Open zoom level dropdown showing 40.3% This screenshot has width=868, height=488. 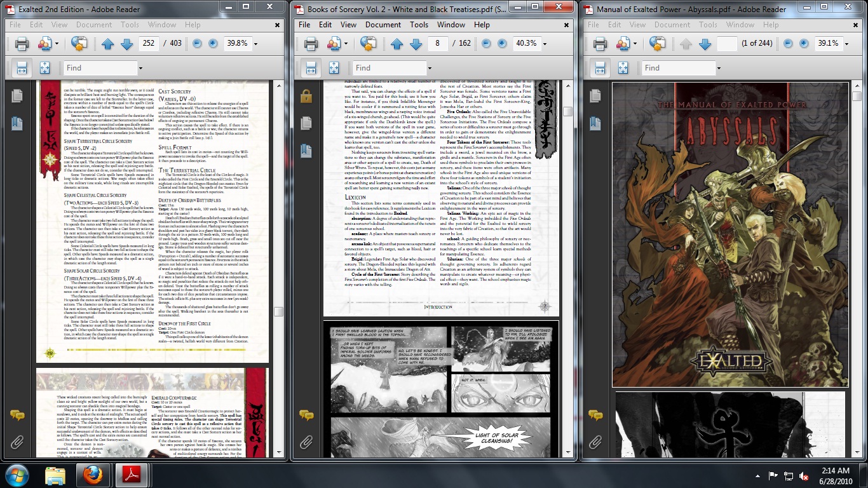point(544,44)
